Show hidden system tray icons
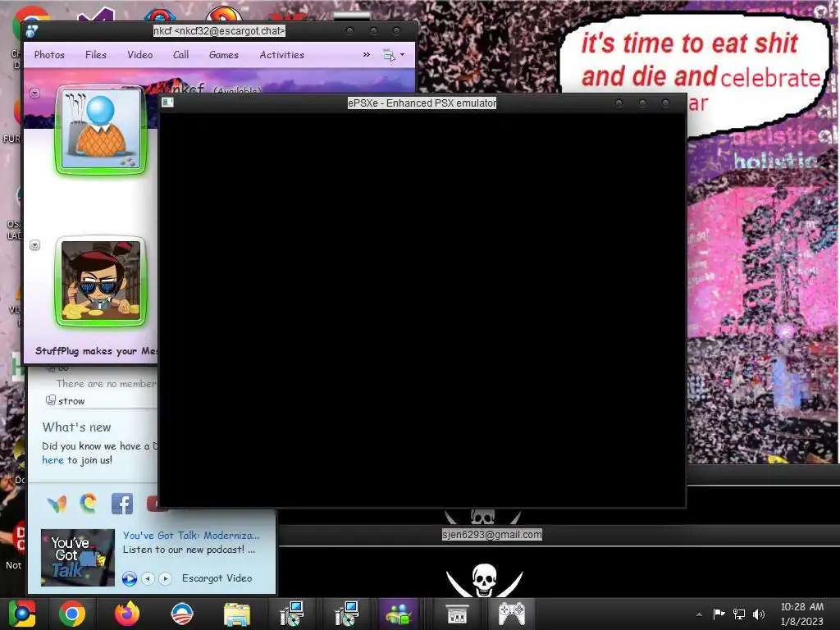Viewport: 840px width, 630px height. pos(699,614)
